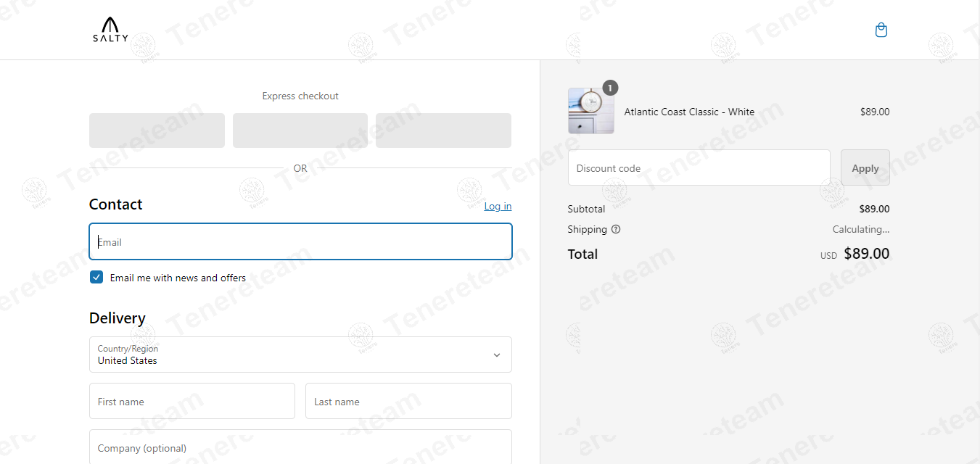Click the Subtotal label
Screen dimensions: 980x464
586,209
